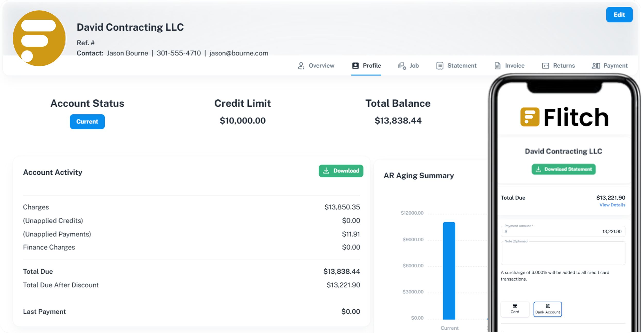Click the Credit Limit value $10,000.00
644x333 pixels.
[243, 121]
